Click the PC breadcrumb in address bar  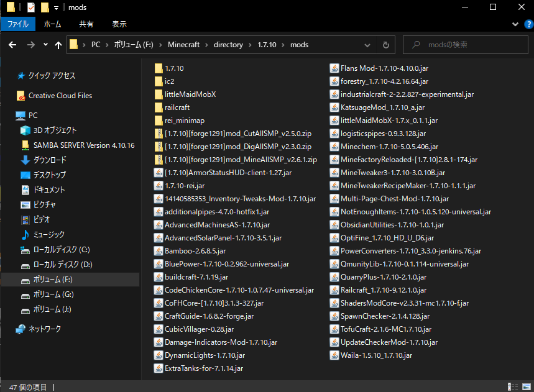coord(96,45)
